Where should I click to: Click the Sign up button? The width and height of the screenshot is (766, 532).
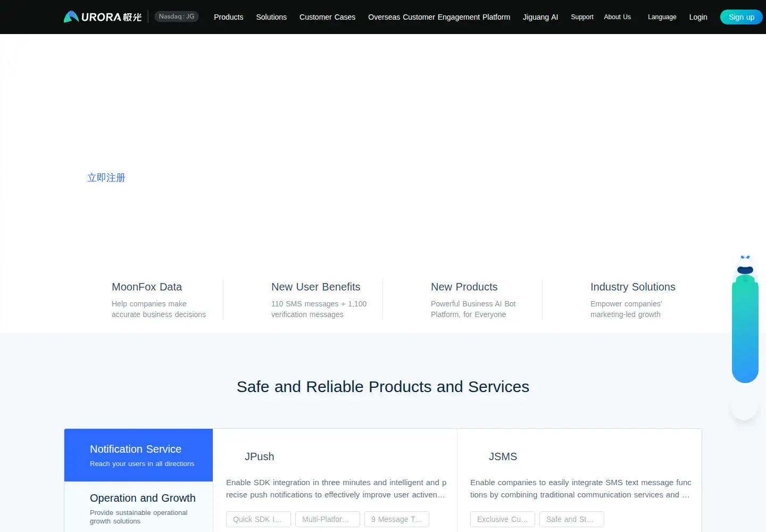click(x=742, y=17)
